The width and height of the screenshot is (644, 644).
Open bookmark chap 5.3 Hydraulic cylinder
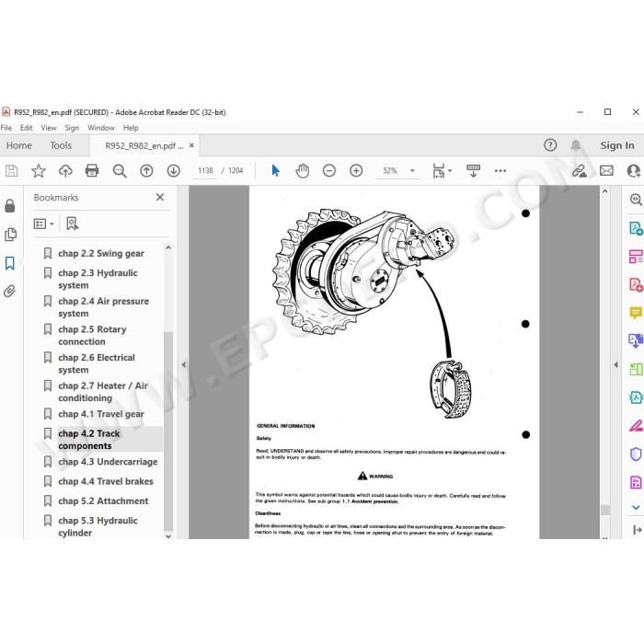[x=98, y=526]
